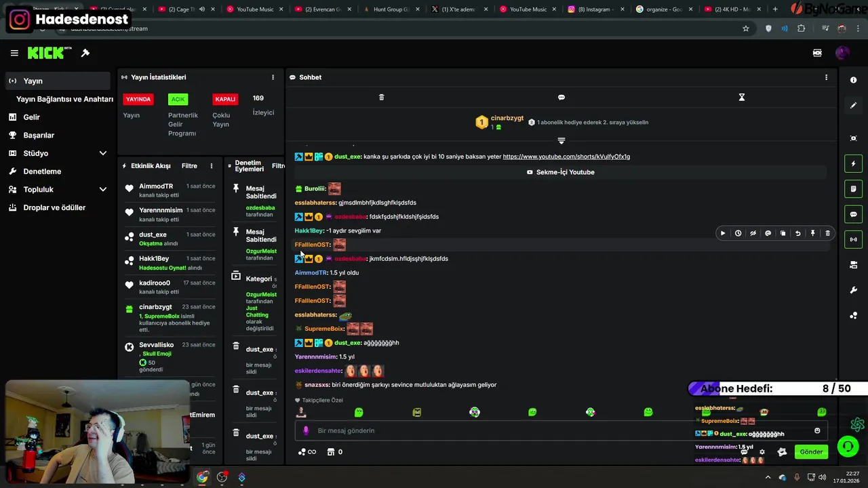Click AimmodTR in the activity feed
The height and width of the screenshot is (488, 868).
[x=156, y=186]
